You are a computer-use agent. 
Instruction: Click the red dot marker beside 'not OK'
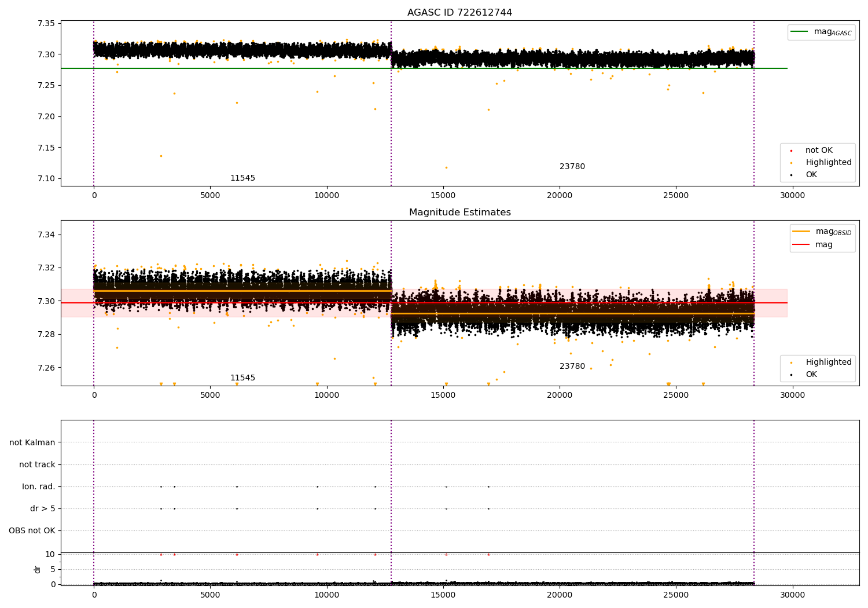[x=791, y=151]
